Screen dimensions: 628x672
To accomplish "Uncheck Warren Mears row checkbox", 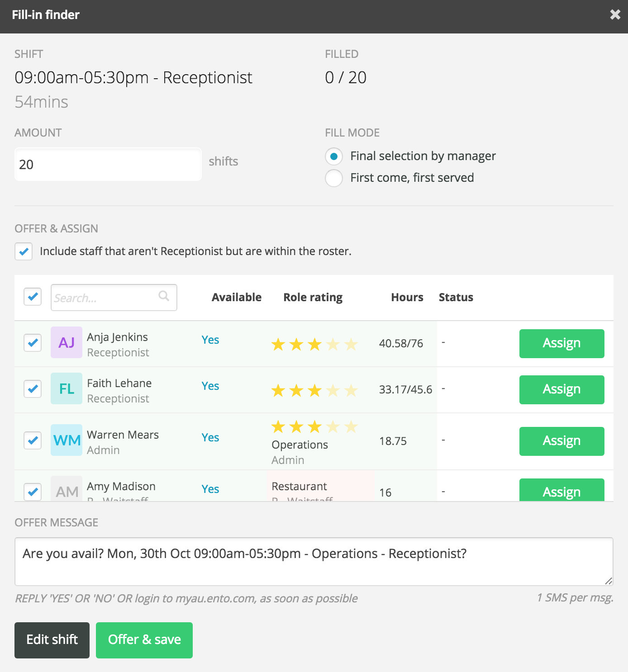I will tap(33, 440).
